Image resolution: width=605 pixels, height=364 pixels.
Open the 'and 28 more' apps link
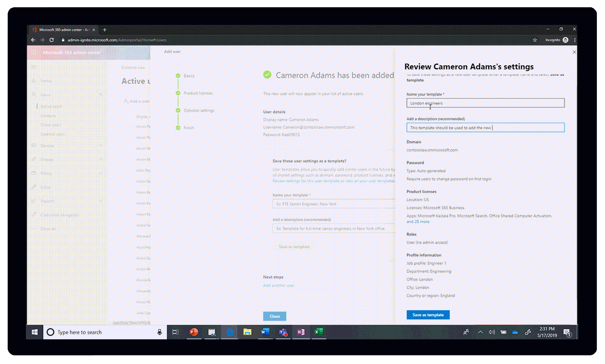click(x=418, y=222)
